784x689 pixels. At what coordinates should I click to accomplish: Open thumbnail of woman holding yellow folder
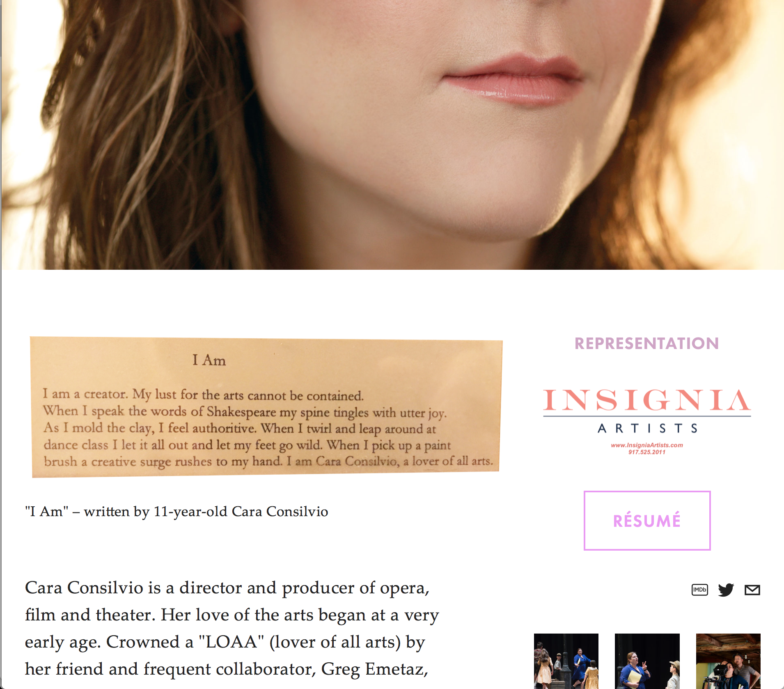click(647, 661)
